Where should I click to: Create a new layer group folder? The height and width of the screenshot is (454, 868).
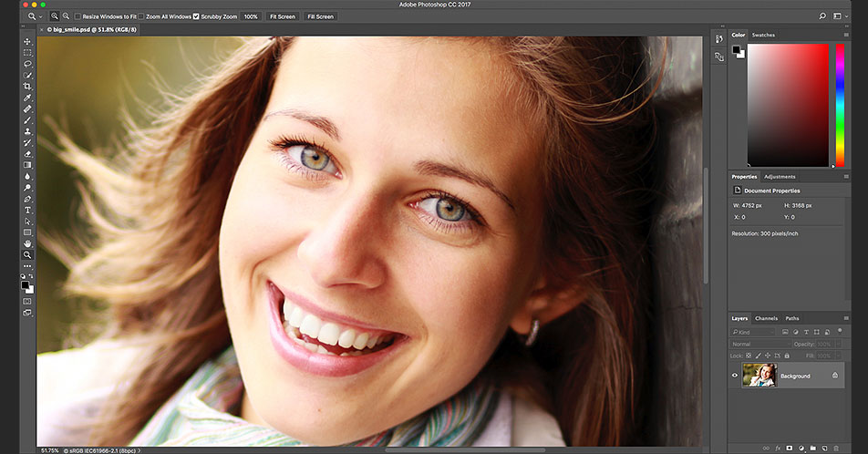pos(813,449)
